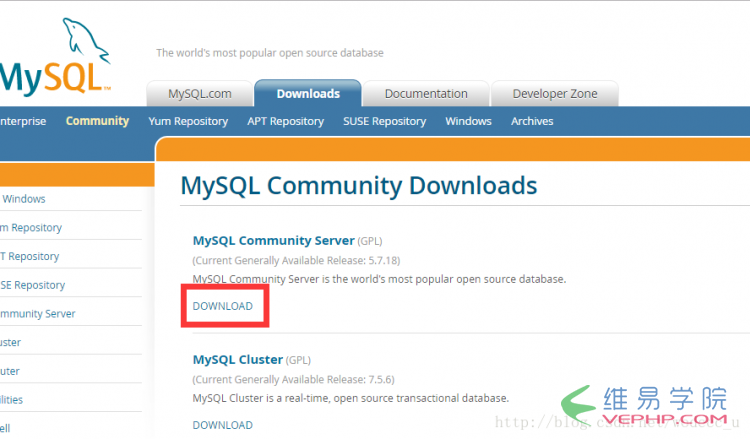Viewport: 750px width, 439px height.
Task: Open the MySQL Community Server heading link
Action: (x=274, y=241)
